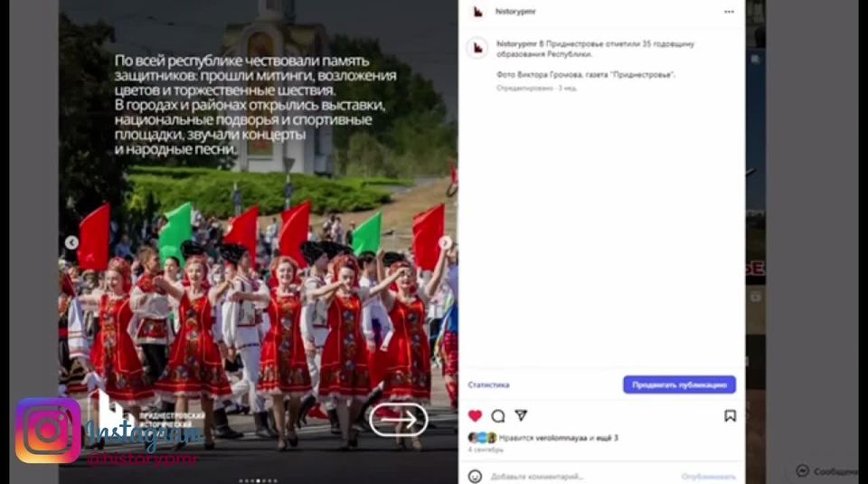Save the post with the bookmark icon
This screenshot has width=868, height=484.
point(730,416)
